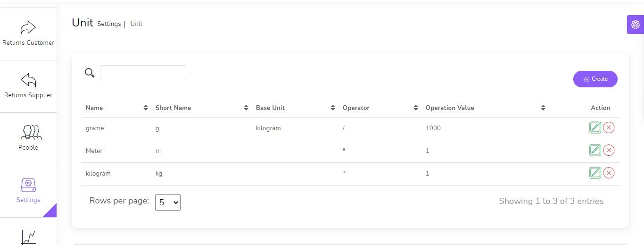Screen dimensions: 644x245
Task: Click into the unit search field
Action: (x=143, y=73)
